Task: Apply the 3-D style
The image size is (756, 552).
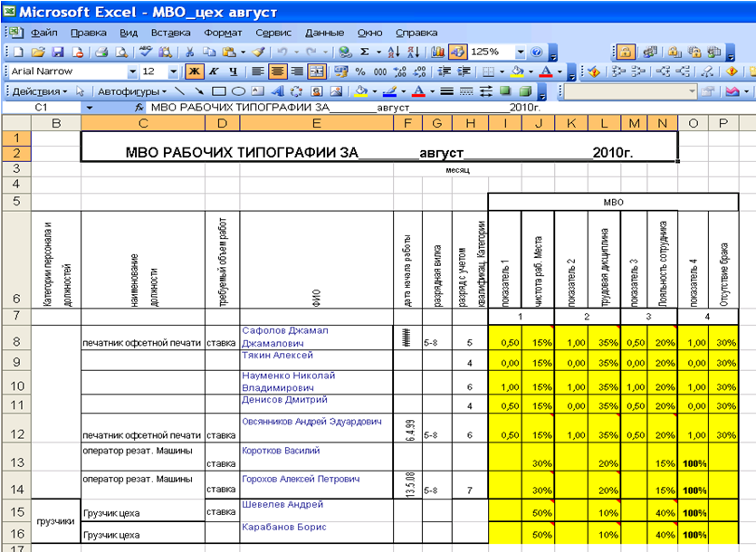Action: pos(525,91)
